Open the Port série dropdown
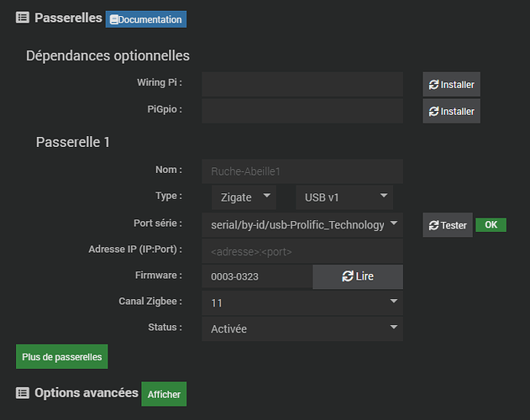The width and height of the screenshot is (530, 420). pyautogui.click(x=302, y=225)
